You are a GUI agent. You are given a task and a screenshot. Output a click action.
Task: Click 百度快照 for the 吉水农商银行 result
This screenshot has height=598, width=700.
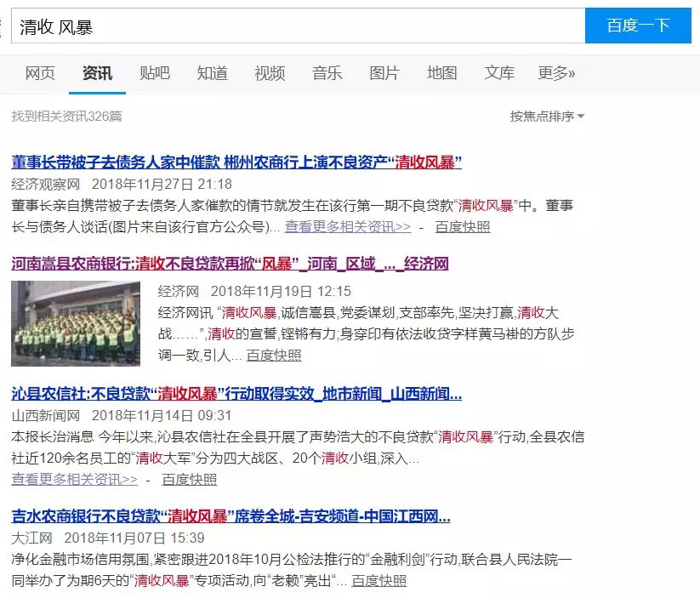click(x=379, y=581)
